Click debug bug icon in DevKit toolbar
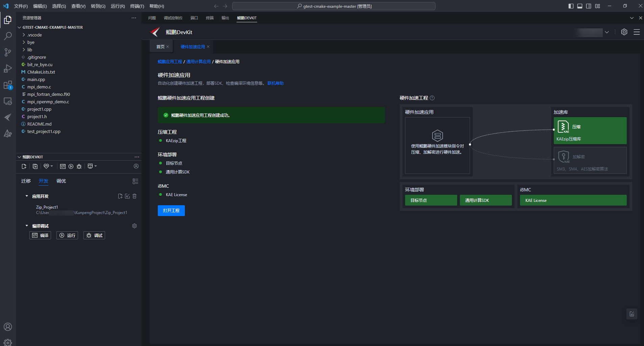Viewport: 644px width, 346px height. point(79,166)
